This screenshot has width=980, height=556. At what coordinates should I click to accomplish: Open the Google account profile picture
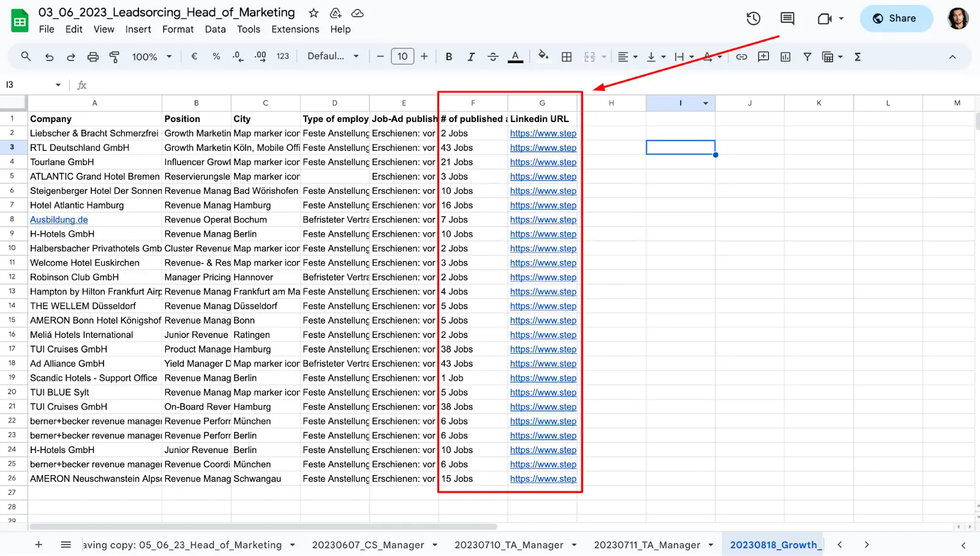[958, 18]
